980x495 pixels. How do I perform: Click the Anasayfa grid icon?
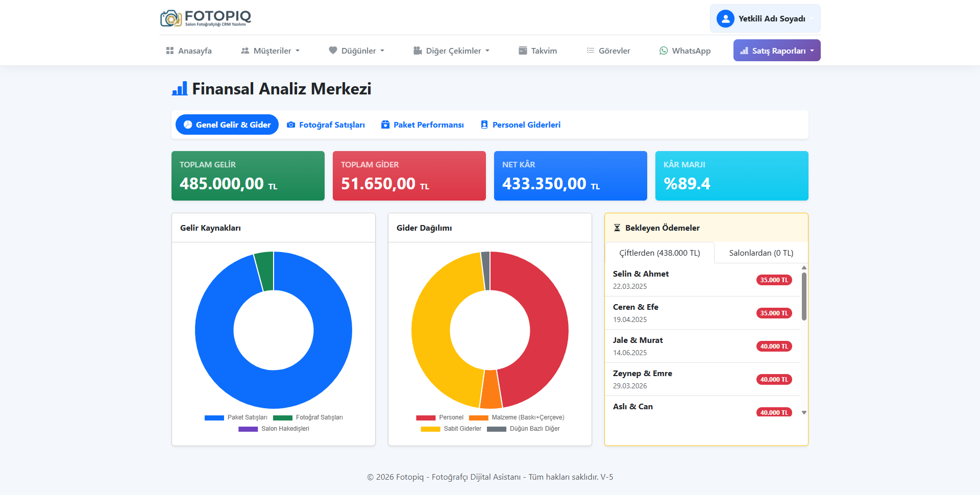click(170, 51)
